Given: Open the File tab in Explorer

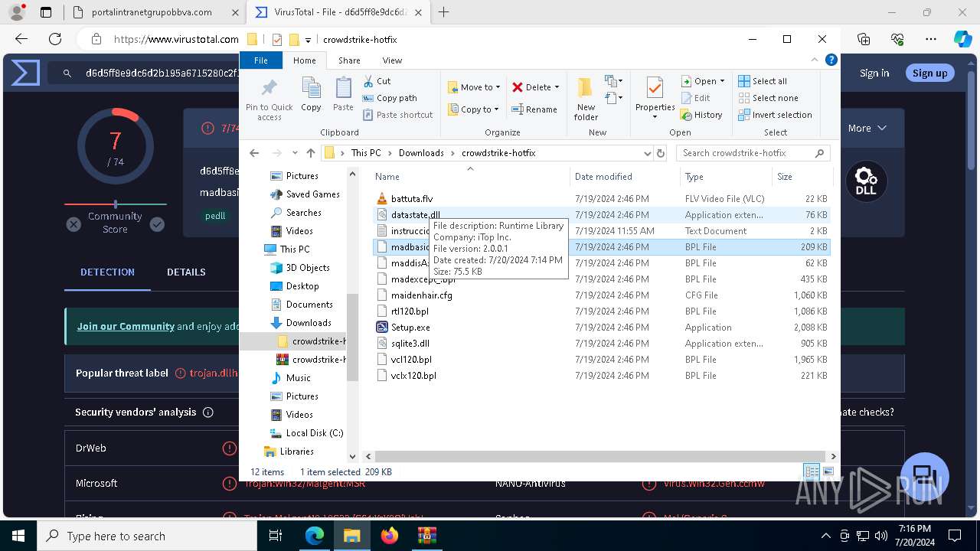Looking at the screenshot, I should 261,60.
